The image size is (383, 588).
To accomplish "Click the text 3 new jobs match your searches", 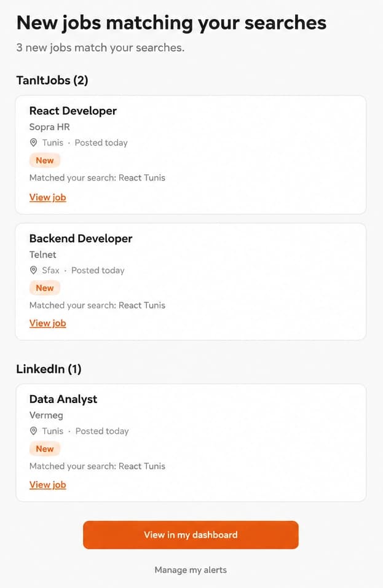I will pos(100,48).
